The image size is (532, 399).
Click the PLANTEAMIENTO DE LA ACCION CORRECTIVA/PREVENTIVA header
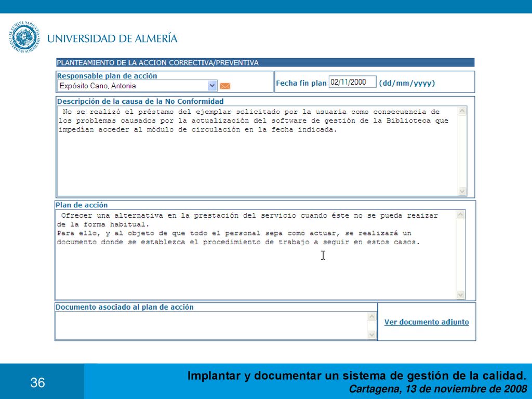click(265, 62)
